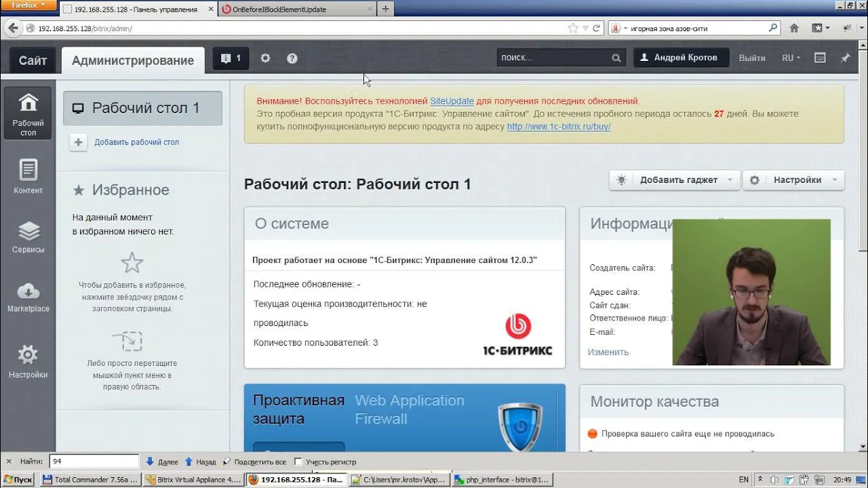Select Рабочий стол 1 in the left menu
868x488 pixels.
click(142, 108)
